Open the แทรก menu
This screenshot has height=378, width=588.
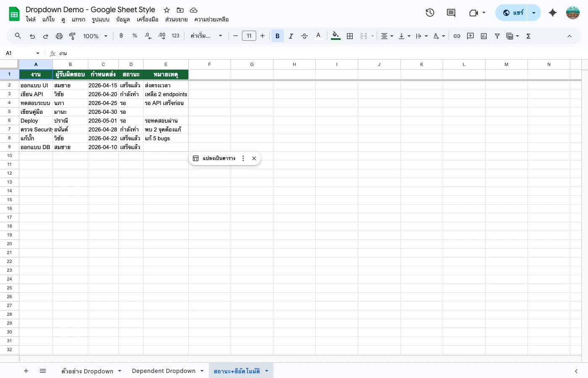(x=78, y=19)
